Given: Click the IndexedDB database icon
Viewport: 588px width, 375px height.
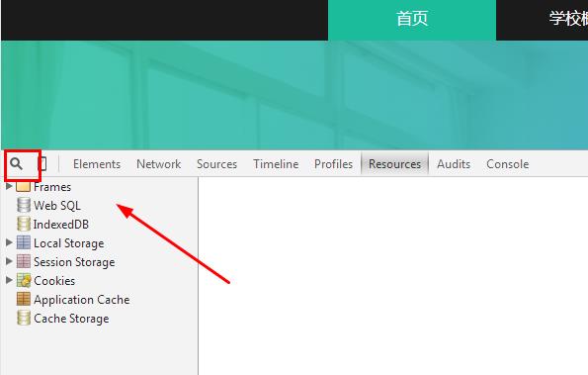Looking at the screenshot, I should point(24,224).
